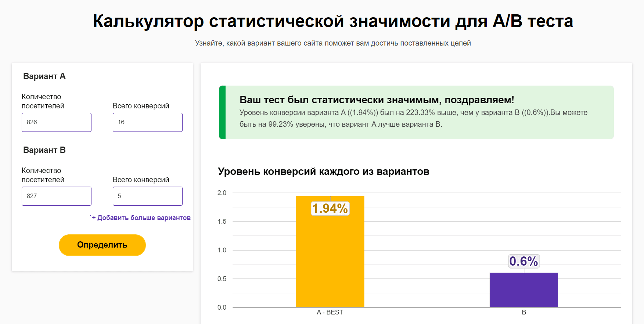Viewport: 644px width, 324px height.
Task: Select the Variant B conversions field showing 5
Action: click(147, 196)
